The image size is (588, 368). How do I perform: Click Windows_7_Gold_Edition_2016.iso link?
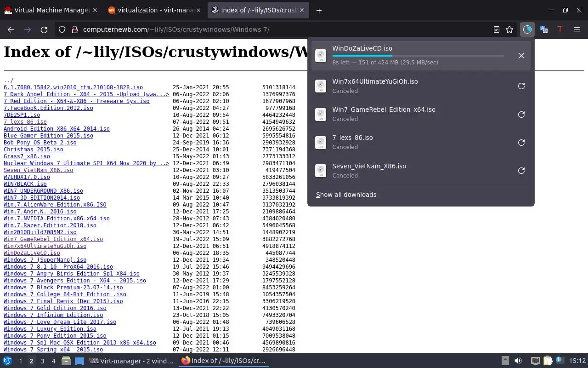click(x=55, y=308)
